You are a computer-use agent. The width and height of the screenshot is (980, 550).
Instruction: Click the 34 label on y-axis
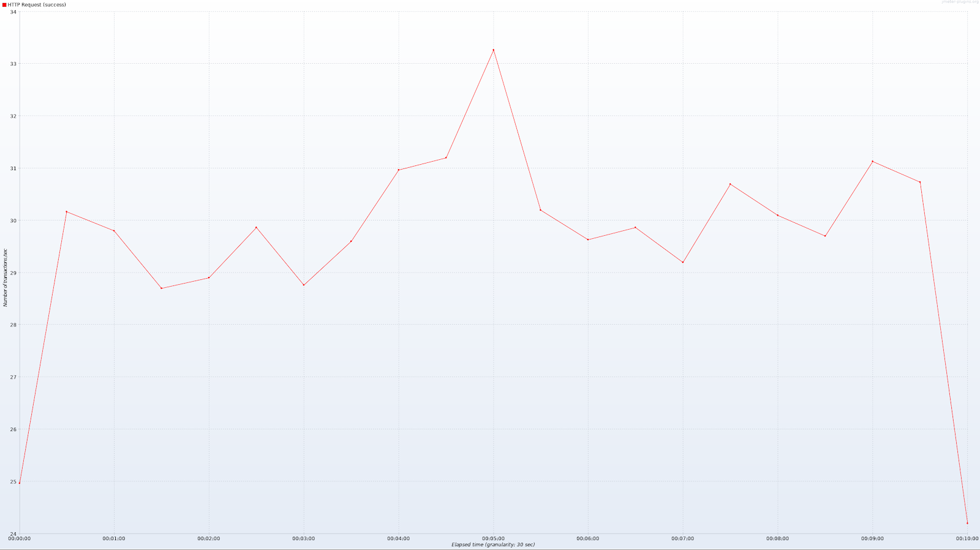click(13, 12)
